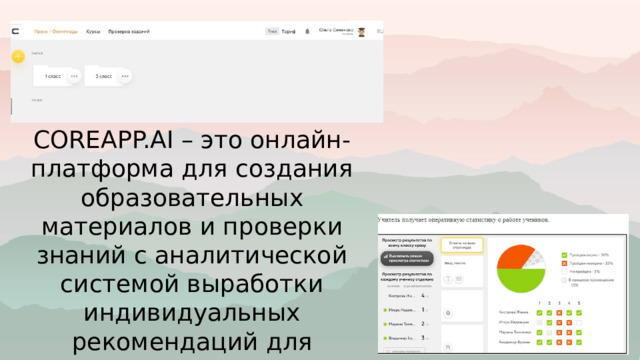Click the green status dot beside score 1

(x=385, y=310)
